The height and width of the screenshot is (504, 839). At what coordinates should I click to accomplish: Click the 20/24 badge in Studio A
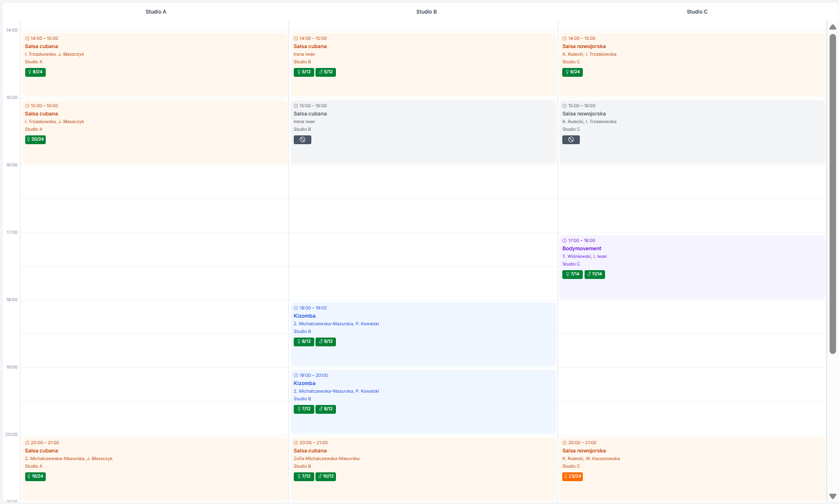tap(35, 139)
